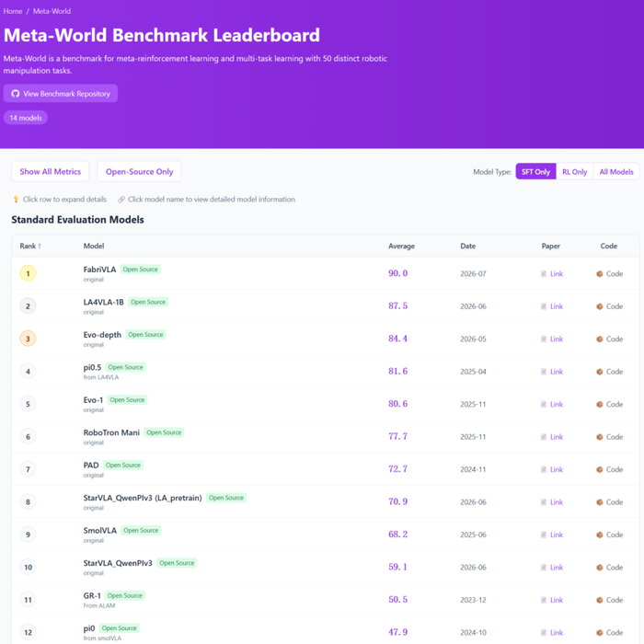The height and width of the screenshot is (644, 644).
Task: Expand the Evo-1 row details
Action: tap(326, 404)
